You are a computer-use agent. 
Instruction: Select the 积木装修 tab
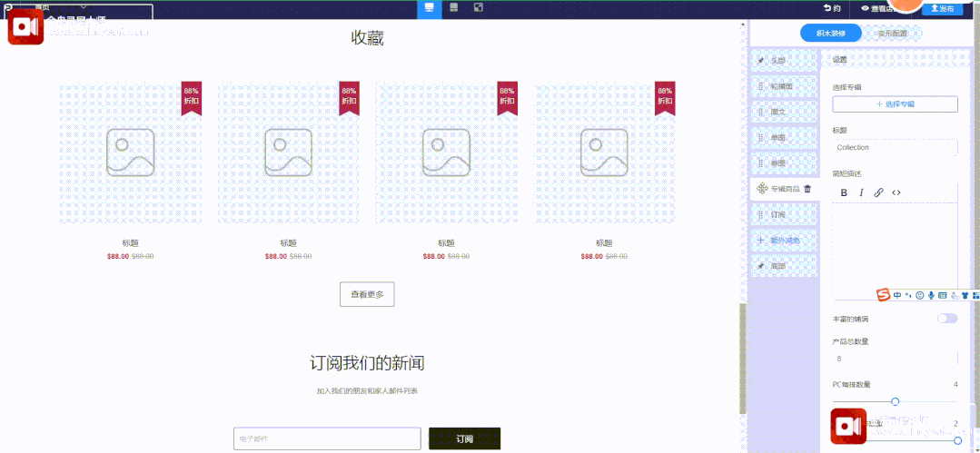click(x=831, y=34)
